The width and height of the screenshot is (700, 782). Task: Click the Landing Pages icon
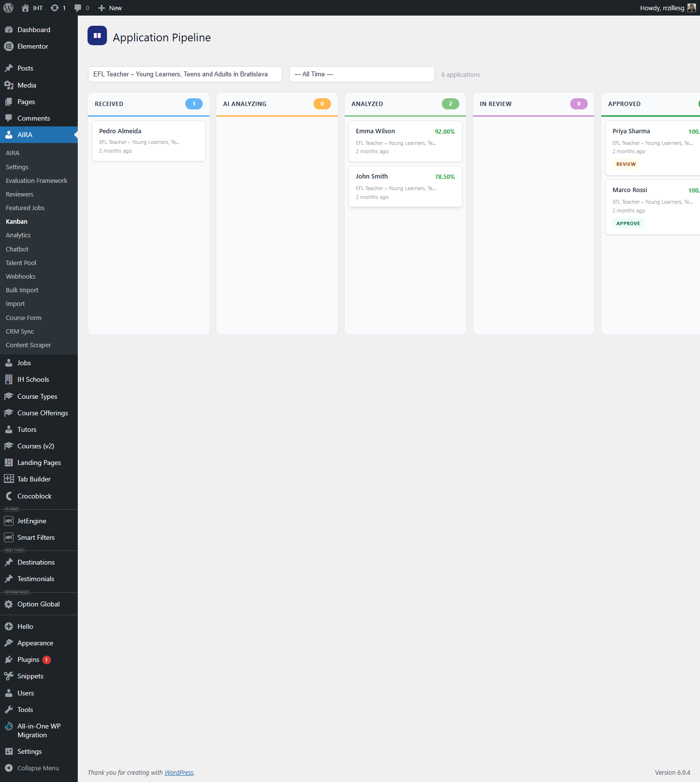tap(9, 462)
